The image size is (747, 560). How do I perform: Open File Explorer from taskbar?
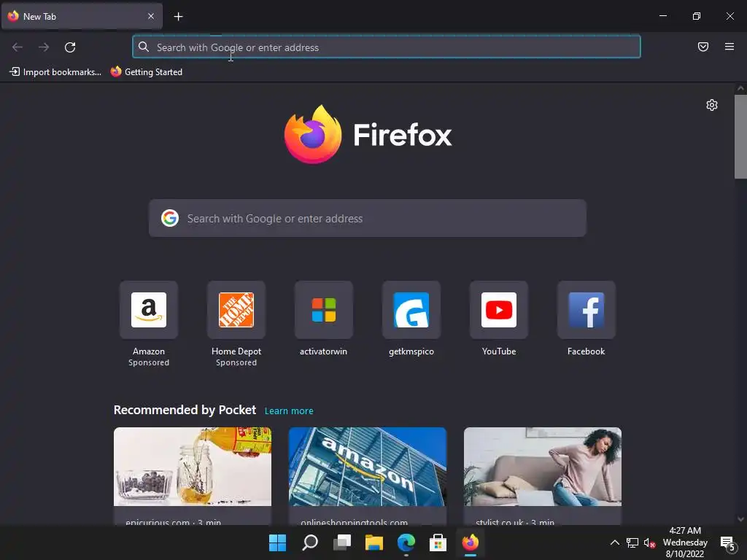[x=374, y=542]
